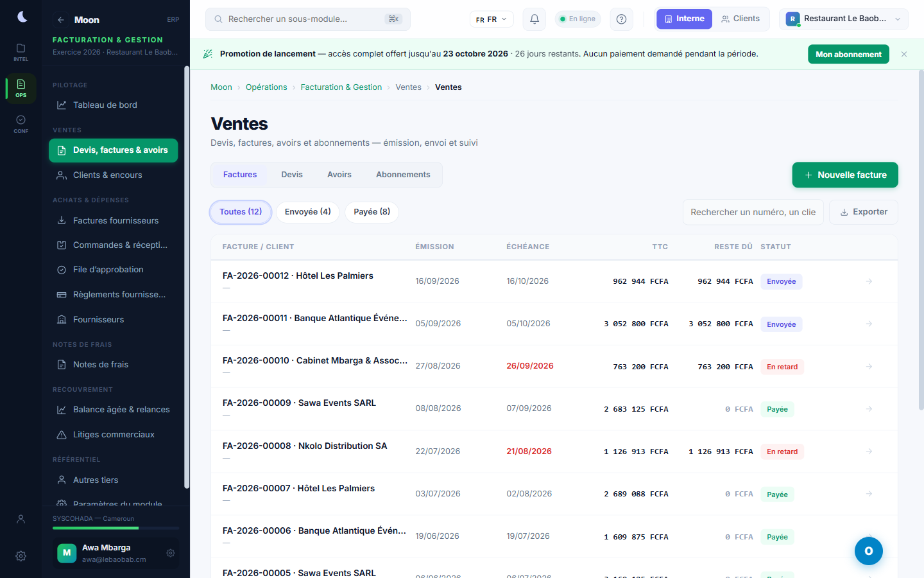924x578 pixels.
Task: Click the back arrow next to Moon
Action: [x=60, y=20]
